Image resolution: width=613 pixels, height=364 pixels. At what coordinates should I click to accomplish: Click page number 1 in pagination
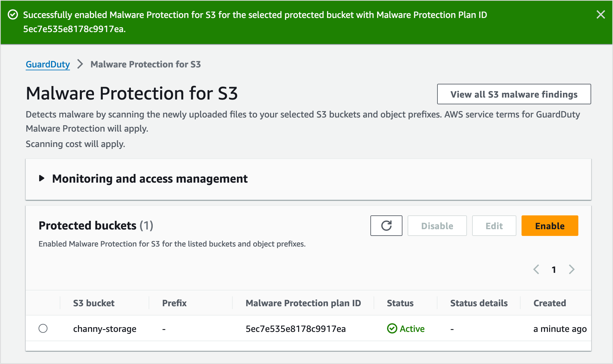(554, 270)
